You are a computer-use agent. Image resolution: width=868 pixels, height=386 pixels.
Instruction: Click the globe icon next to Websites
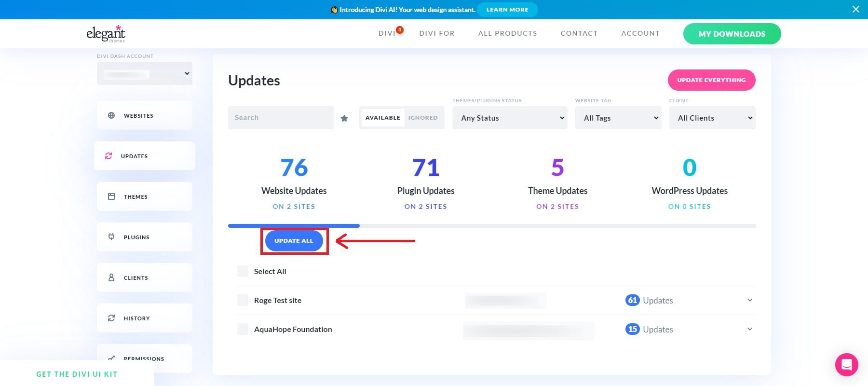(111, 115)
